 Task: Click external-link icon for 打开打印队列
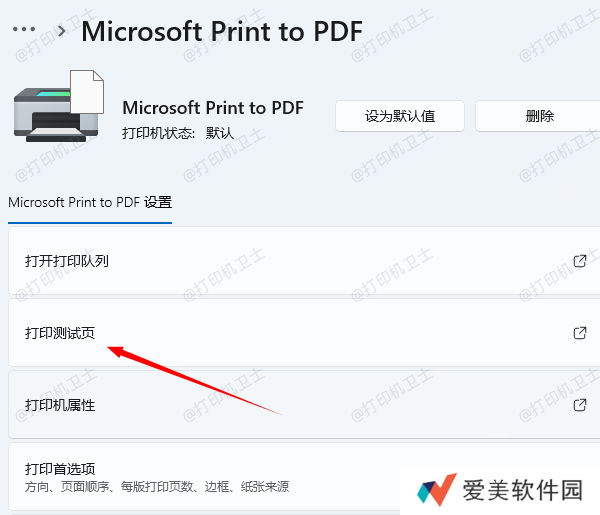click(580, 261)
